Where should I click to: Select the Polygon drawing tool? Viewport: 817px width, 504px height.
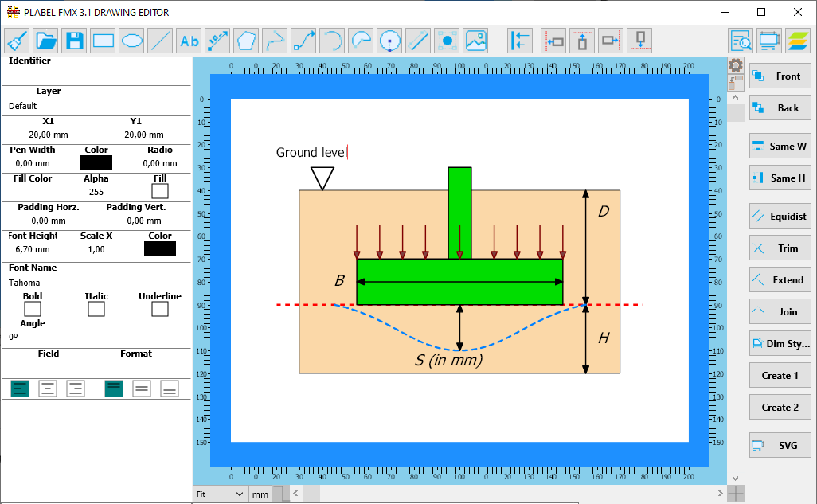(246, 40)
